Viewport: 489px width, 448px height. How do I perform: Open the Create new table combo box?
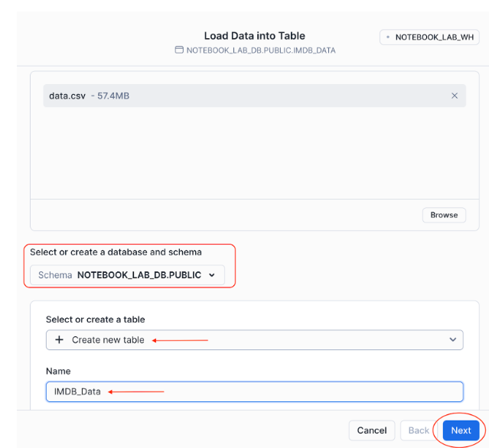(x=254, y=339)
